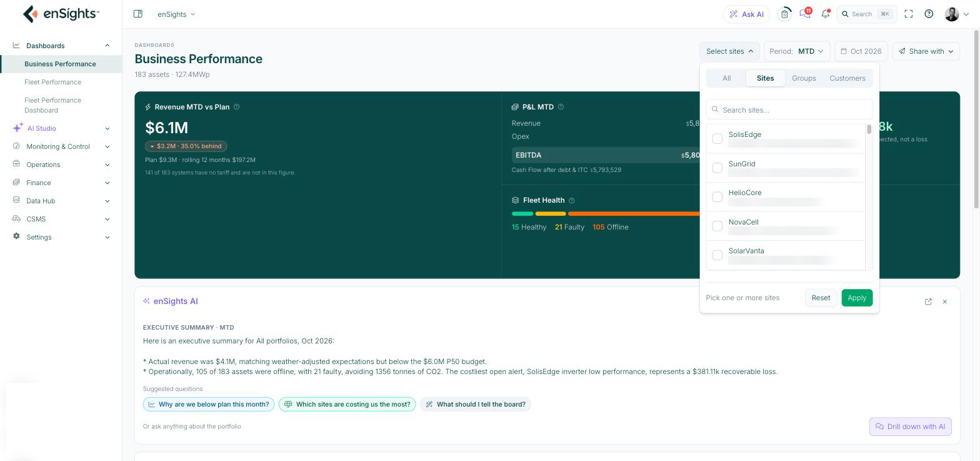Click the Ask AI button
The width and height of the screenshot is (980, 461).
point(746,14)
